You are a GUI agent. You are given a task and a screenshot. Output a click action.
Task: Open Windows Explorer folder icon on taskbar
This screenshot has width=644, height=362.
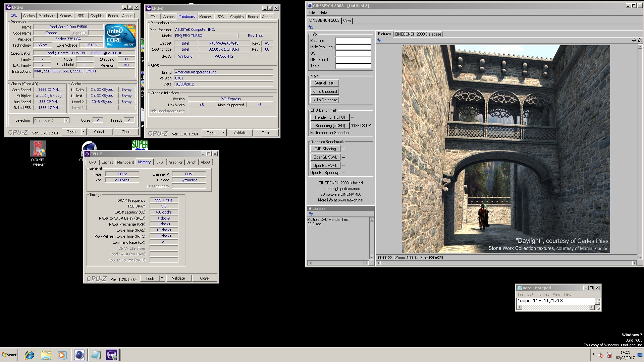[x=46, y=355]
